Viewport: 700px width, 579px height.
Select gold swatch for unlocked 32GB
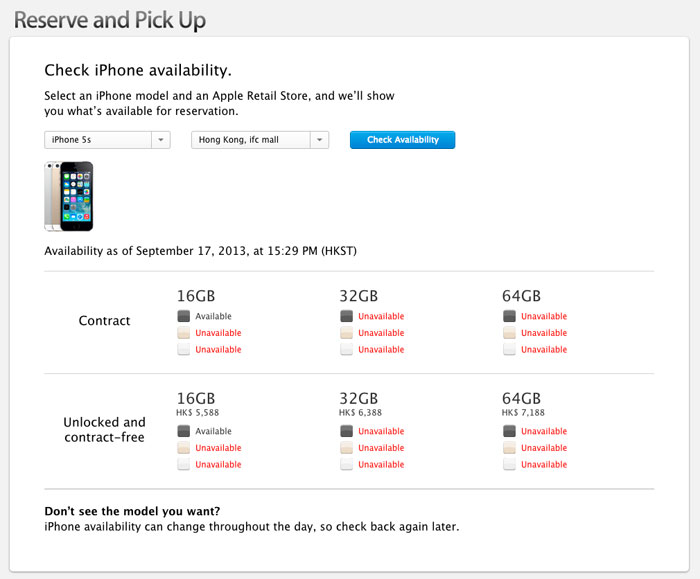click(x=346, y=448)
